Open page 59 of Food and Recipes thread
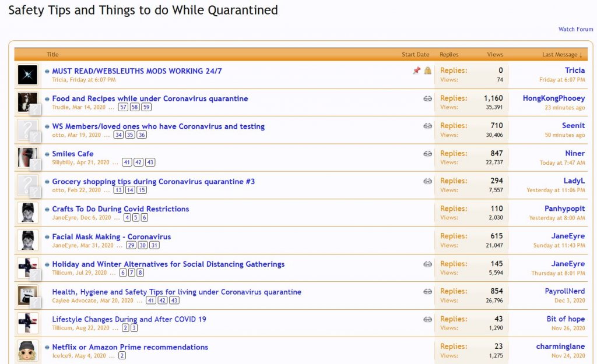Viewport: 597px width, 364px height. pyautogui.click(x=146, y=107)
